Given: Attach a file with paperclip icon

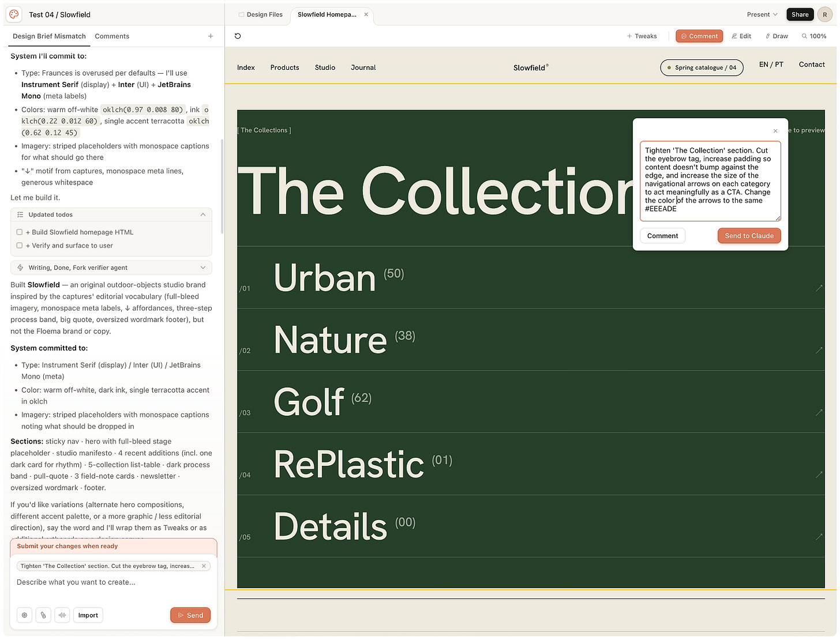Looking at the screenshot, I should tap(43, 615).
